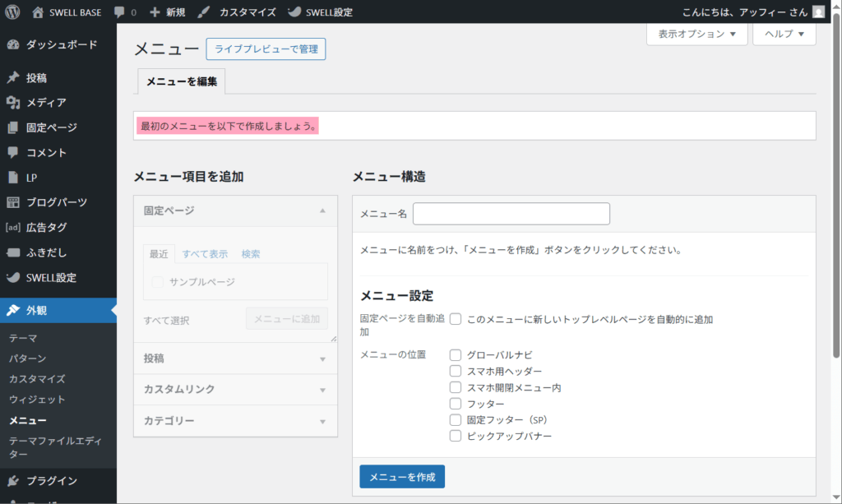Select the メニューを編集 tab
This screenshot has width=842, height=504.
point(182,81)
